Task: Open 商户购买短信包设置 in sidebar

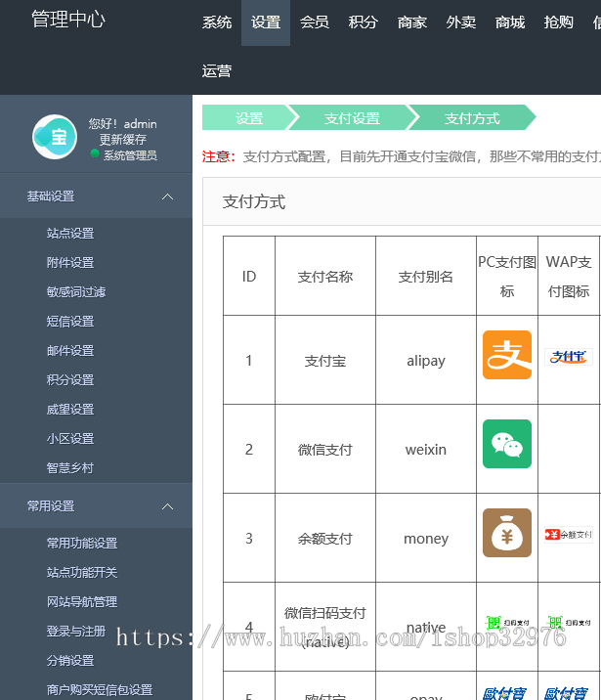Action: 100,689
